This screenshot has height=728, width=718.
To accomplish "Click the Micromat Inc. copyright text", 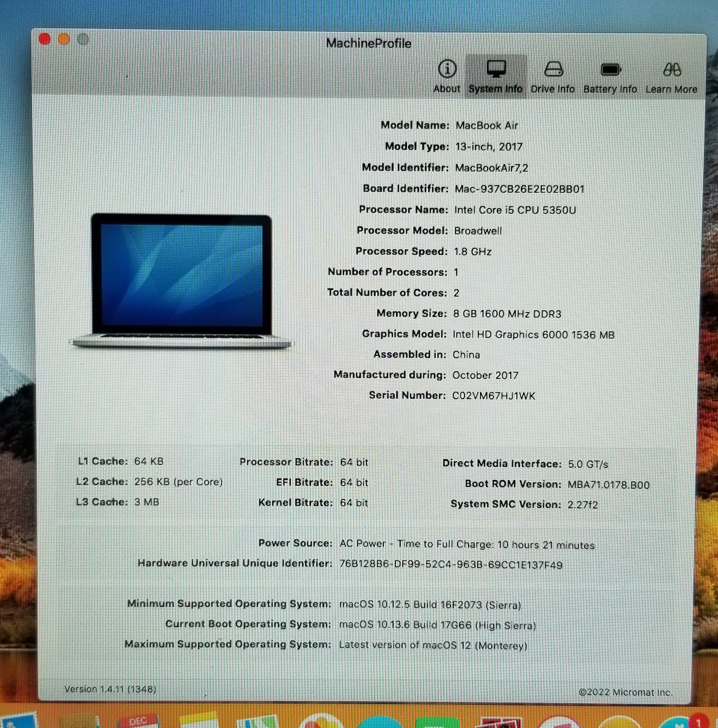I will click(x=625, y=692).
